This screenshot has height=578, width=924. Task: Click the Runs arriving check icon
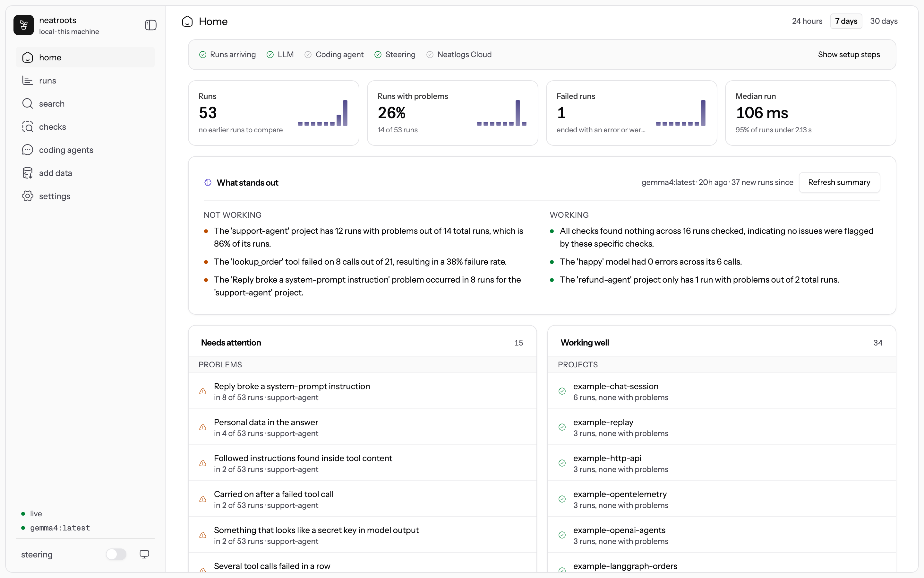click(x=203, y=55)
